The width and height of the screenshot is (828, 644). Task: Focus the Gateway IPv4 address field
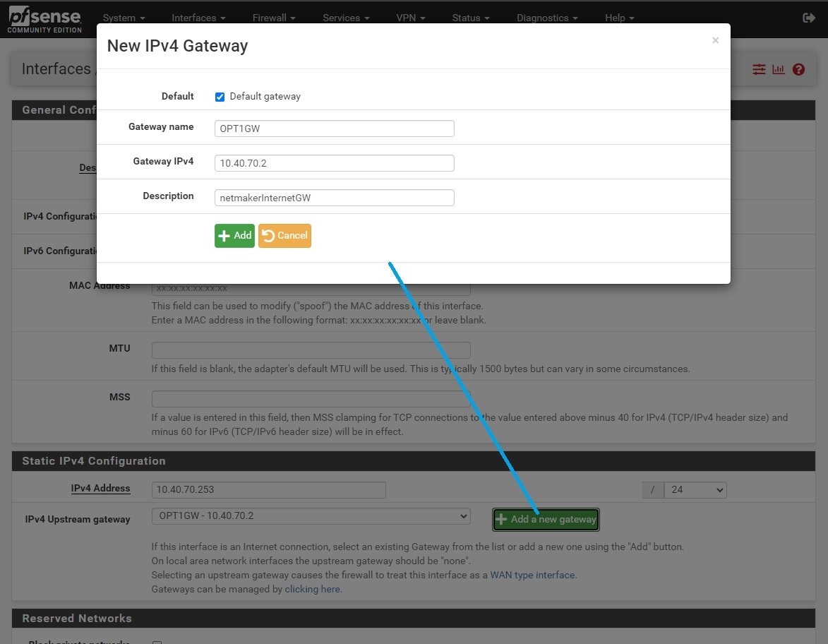[x=334, y=163]
